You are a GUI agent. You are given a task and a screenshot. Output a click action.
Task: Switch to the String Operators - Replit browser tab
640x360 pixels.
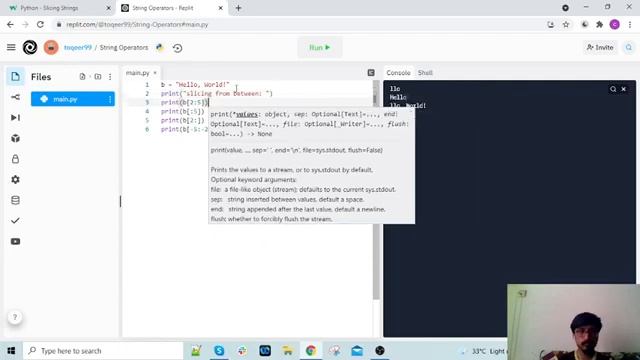pyautogui.click(x=172, y=8)
